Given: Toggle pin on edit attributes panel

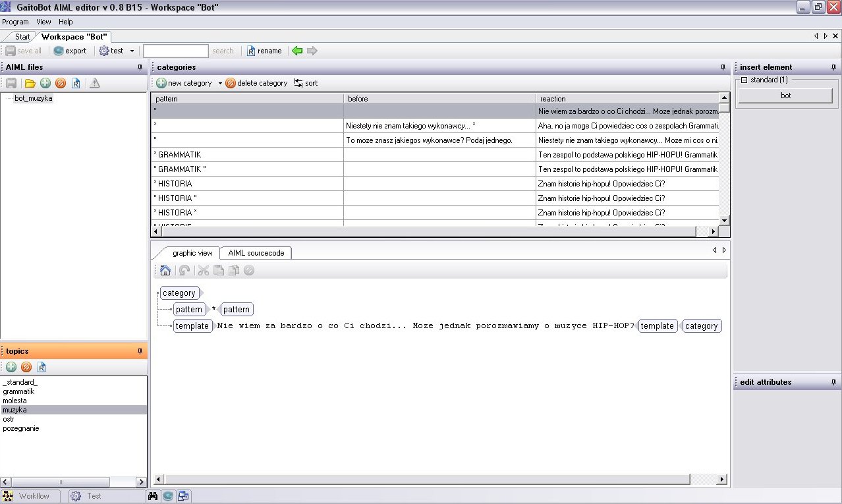Looking at the screenshot, I should click(x=833, y=382).
